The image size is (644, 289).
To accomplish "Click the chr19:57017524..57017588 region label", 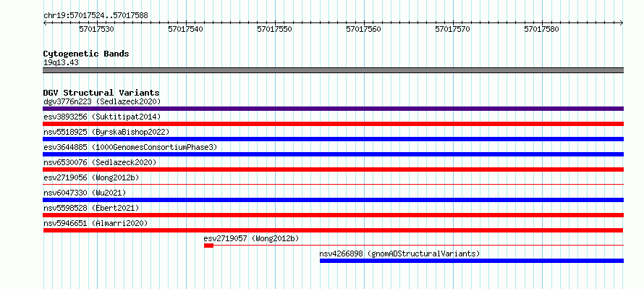I will coord(96,16).
